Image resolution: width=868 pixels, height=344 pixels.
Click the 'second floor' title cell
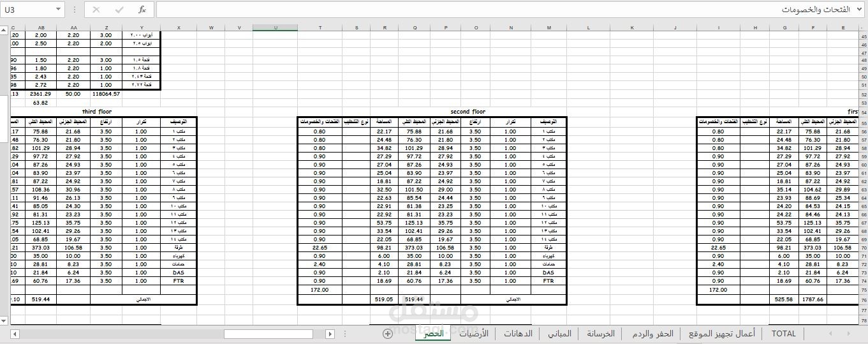[x=467, y=111]
